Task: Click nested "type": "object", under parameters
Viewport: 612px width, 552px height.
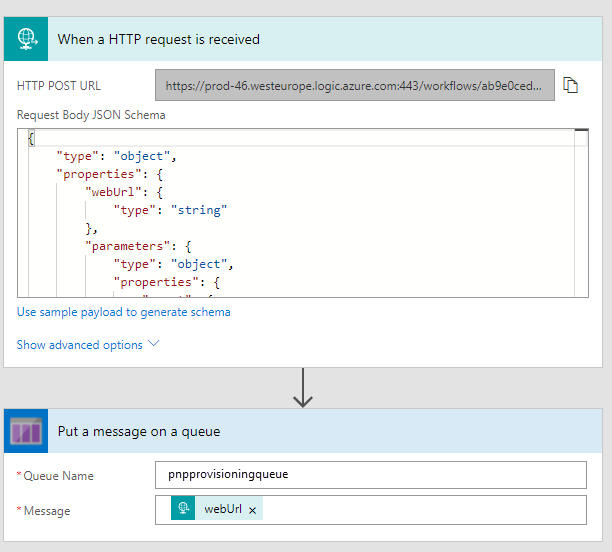Action: (x=173, y=264)
